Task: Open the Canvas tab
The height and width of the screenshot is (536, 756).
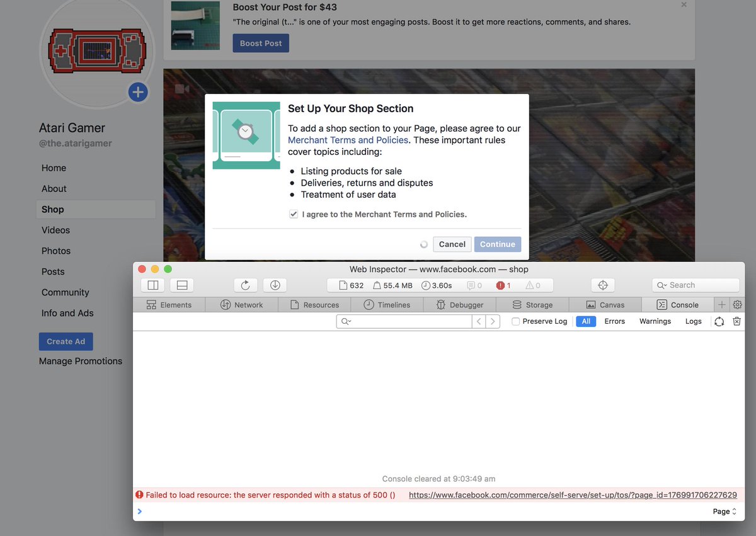Action: (x=605, y=305)
